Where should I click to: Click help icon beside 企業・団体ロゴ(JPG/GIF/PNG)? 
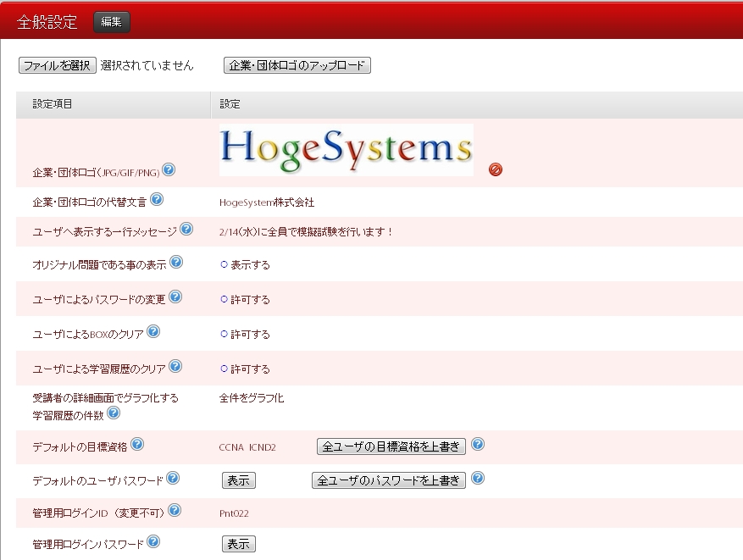pos(169,169)
